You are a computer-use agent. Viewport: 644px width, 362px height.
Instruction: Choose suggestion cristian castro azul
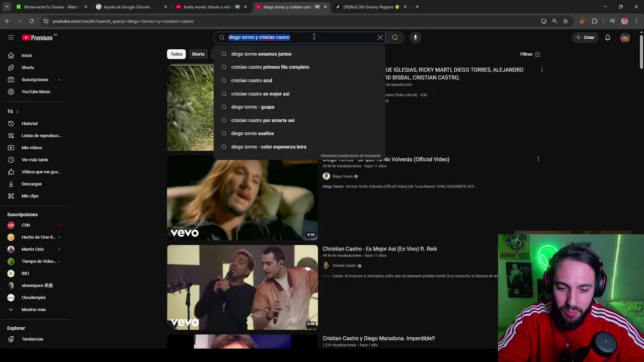click(299, 80)
